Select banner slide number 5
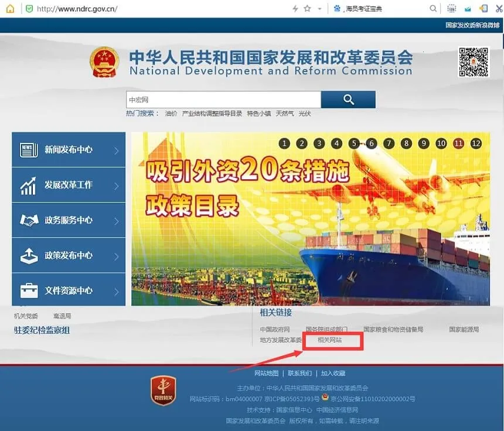This screenshot has height=431, width=504. 354,143
